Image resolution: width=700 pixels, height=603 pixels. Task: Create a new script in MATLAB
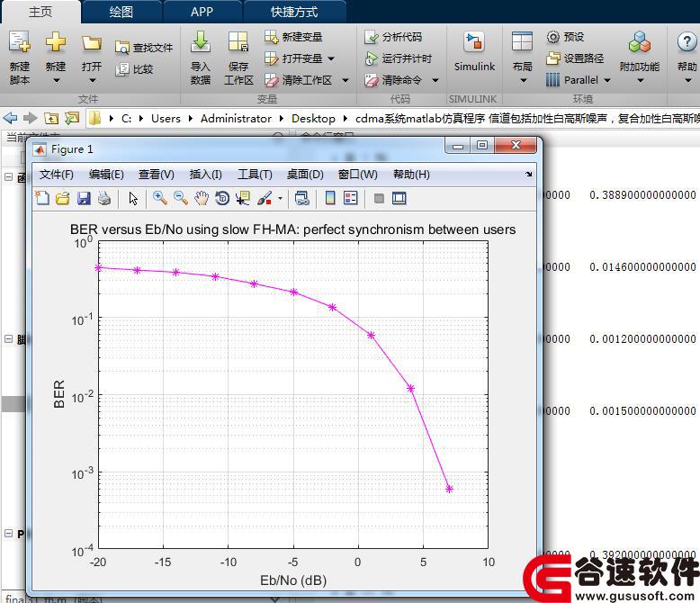tap(19, 58)
